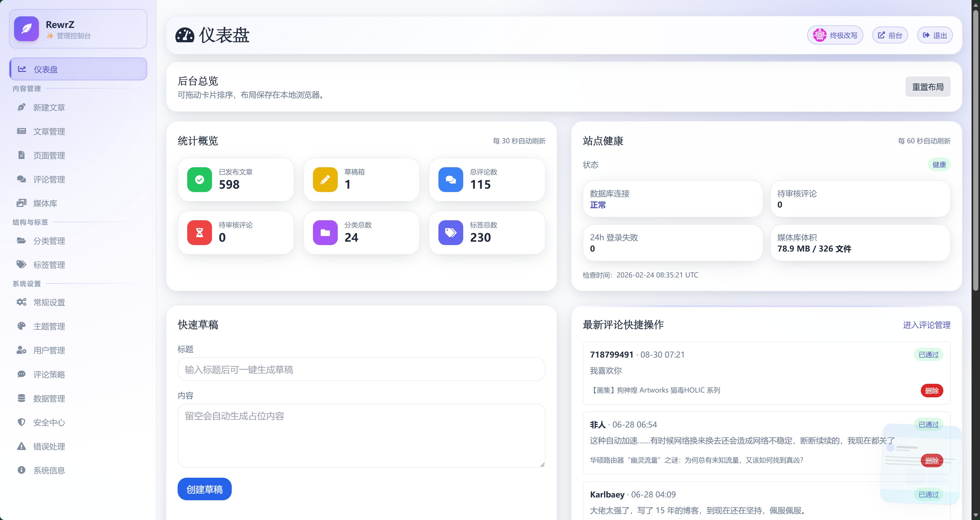Click the scrollbar down arrow
Screen dimensions: 980x520
tap(976, 515)
